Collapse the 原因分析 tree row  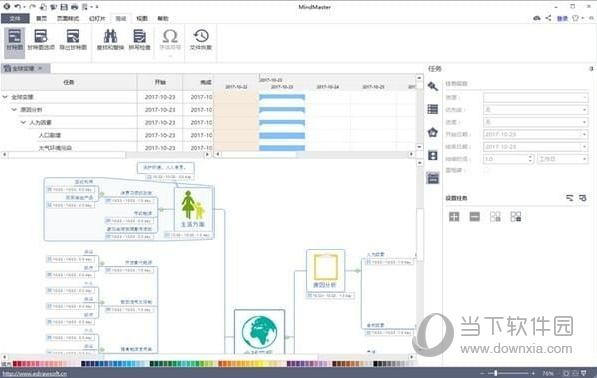pos(14,110)
